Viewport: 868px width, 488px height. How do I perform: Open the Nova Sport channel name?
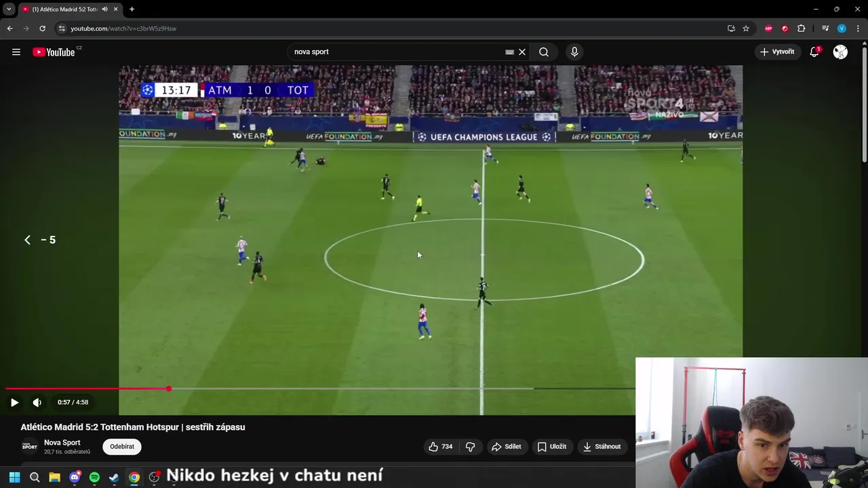62,443
